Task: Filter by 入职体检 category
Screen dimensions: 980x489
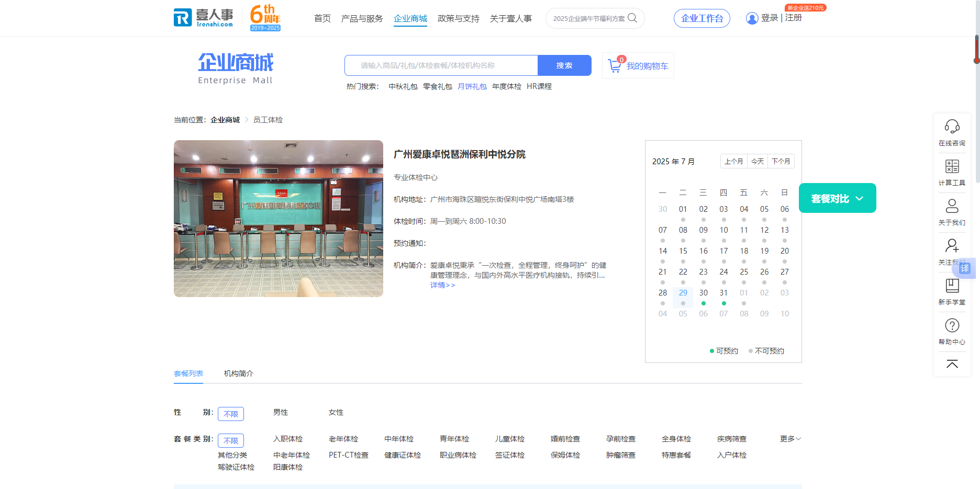Action: [288, 439]
